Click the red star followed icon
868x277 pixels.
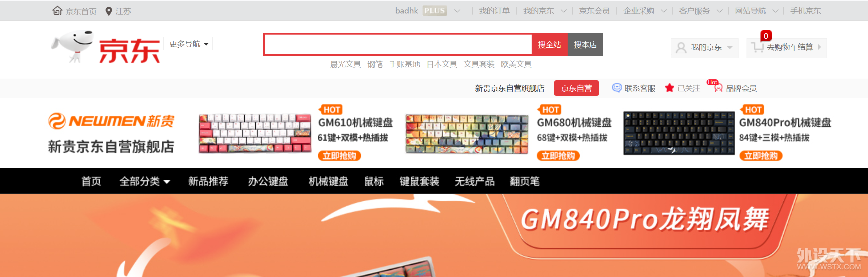[669, 88]
